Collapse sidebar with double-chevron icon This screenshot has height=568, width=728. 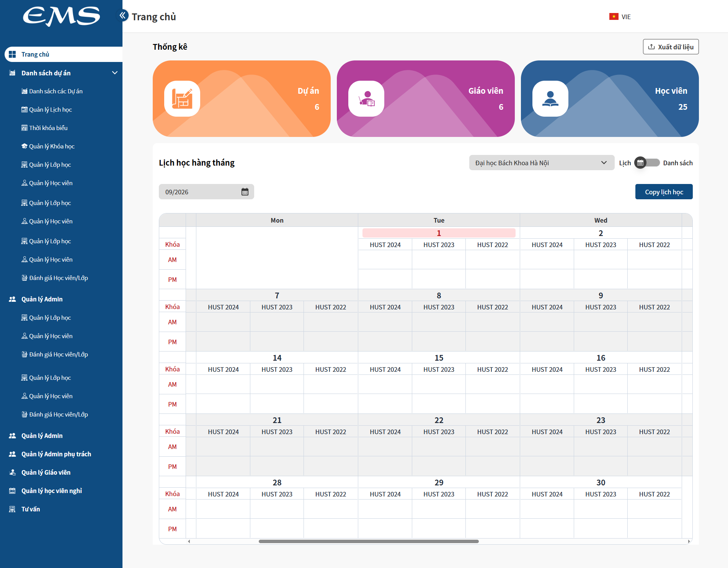(x=122, y=16)
